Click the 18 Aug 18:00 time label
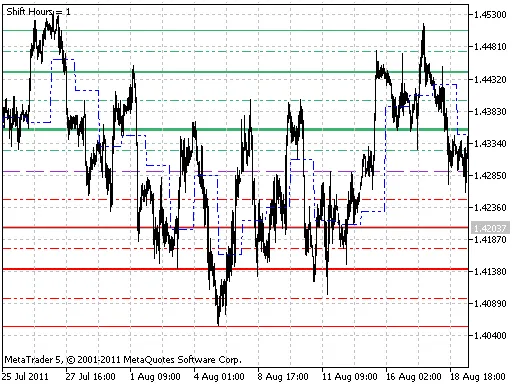This screenshot has width=521, height=388. (x=478, y=377)
